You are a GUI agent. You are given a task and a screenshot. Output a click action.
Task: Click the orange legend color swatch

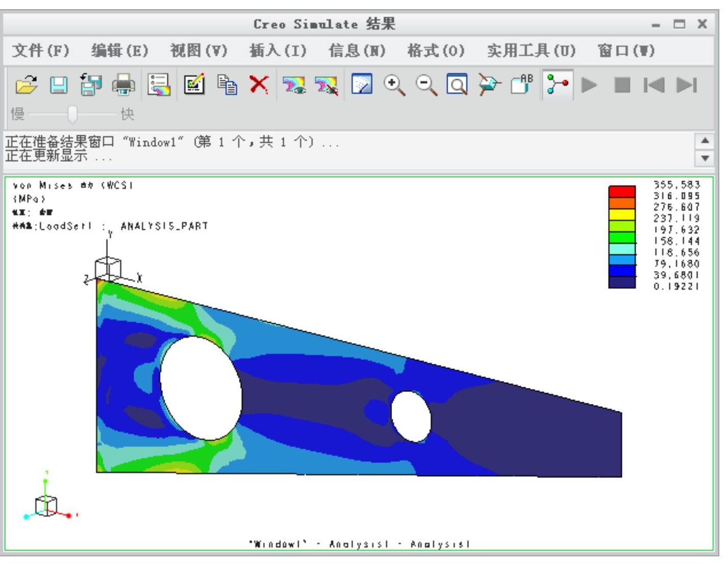tap(622, 203)
